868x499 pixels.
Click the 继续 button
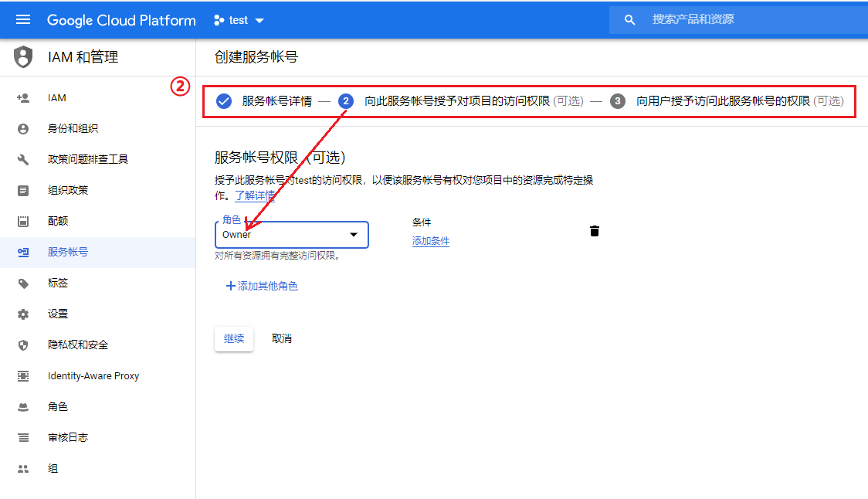(x=233, y=338)
